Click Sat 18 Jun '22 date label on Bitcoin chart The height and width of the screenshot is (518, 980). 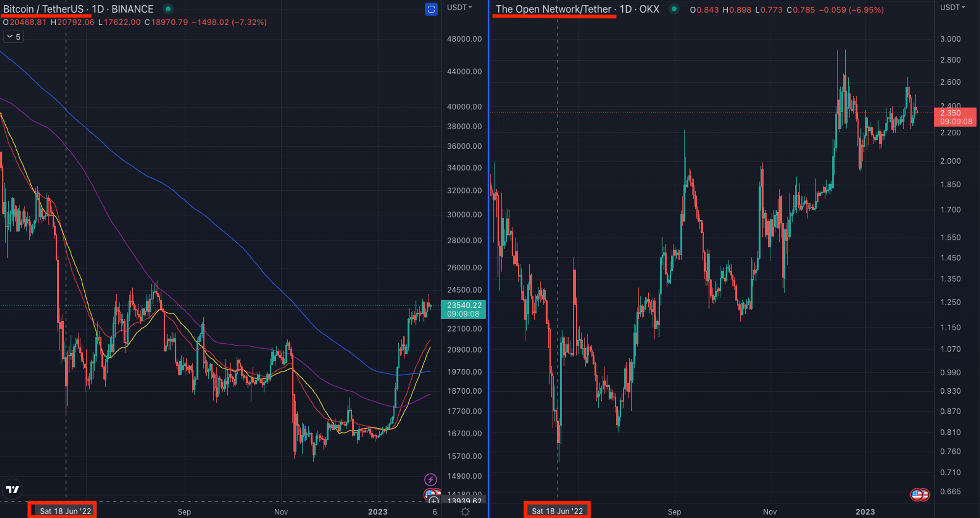[65, 511]
